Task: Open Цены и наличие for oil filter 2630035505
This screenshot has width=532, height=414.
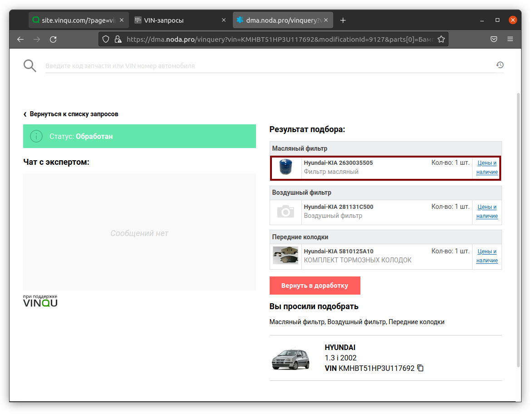Action: pos(487,168)
